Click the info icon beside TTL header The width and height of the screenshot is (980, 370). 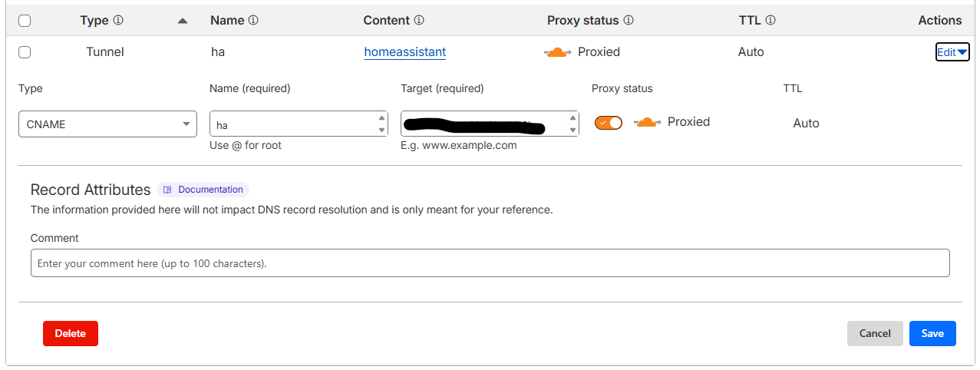pyautogui.click(x=770, y=21)
